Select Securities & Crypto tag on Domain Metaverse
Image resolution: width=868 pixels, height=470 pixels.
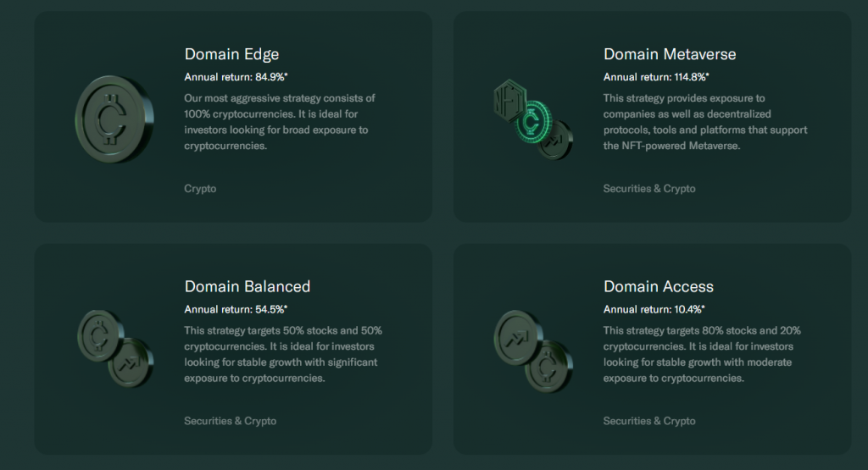point(649,189)
